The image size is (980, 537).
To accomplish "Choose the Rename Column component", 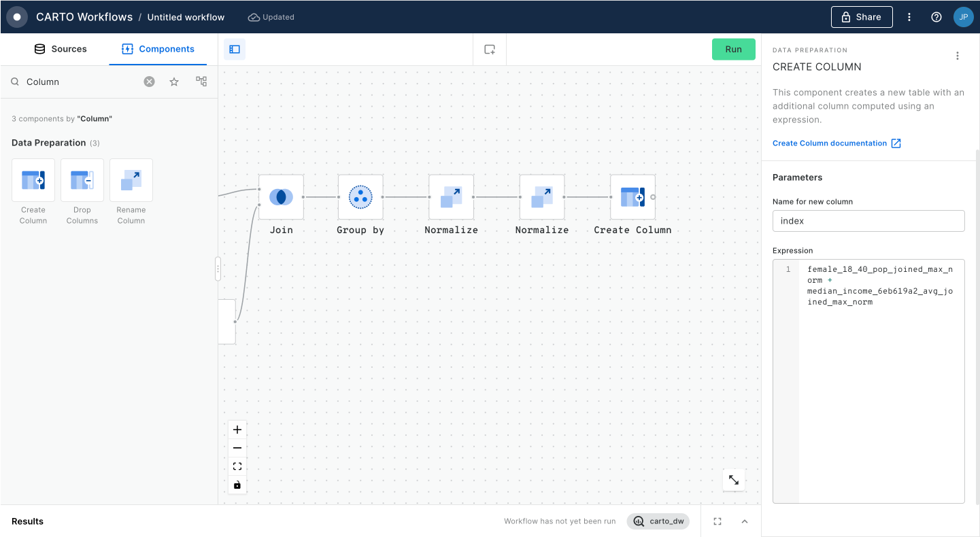I will [131, 181].
